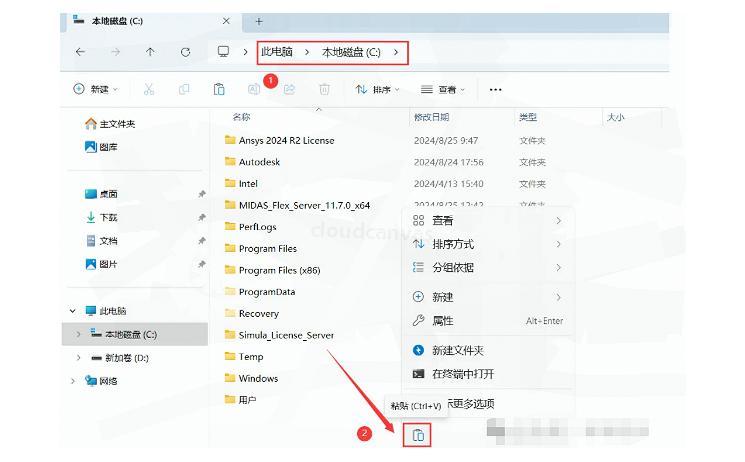The height and width of the screenshot is (462, 745).
Task: Click the paste icon in context menu
Action: pyautogui.click(x=417, y=435)
